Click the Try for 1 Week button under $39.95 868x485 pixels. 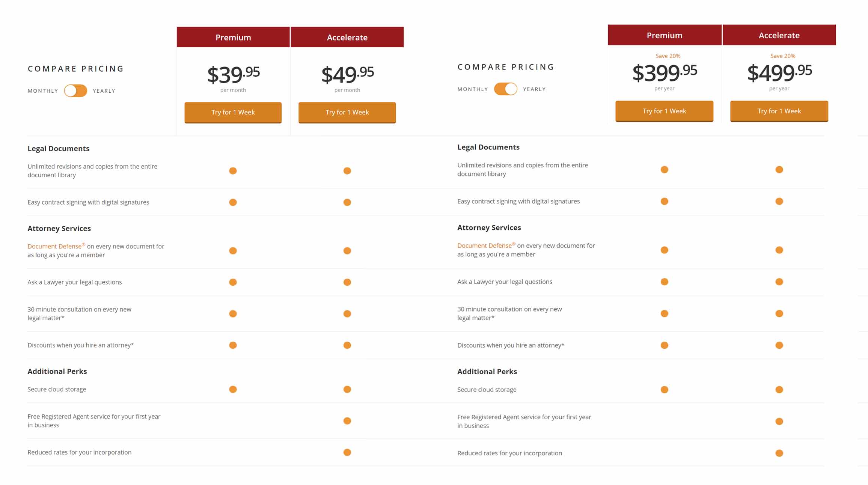click(233, 112)
